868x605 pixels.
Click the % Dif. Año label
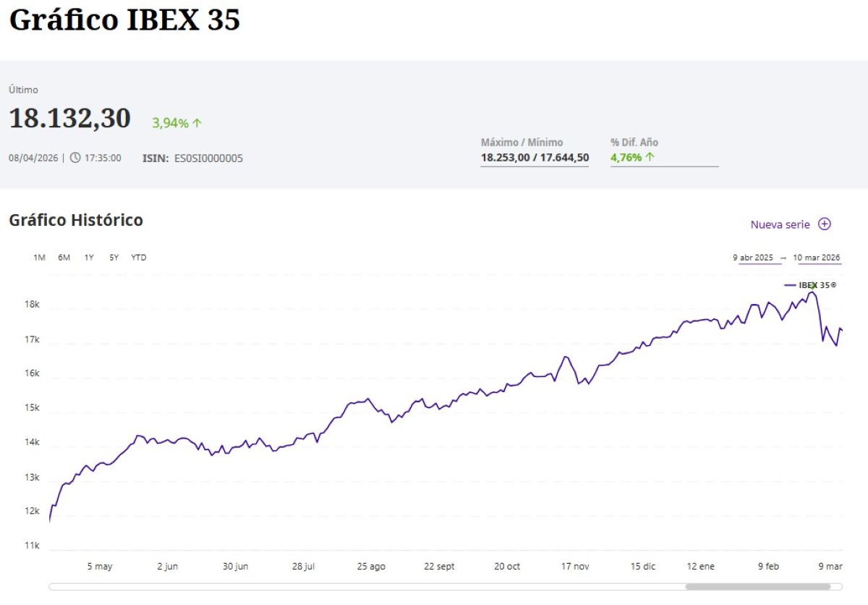pos(634,143)
